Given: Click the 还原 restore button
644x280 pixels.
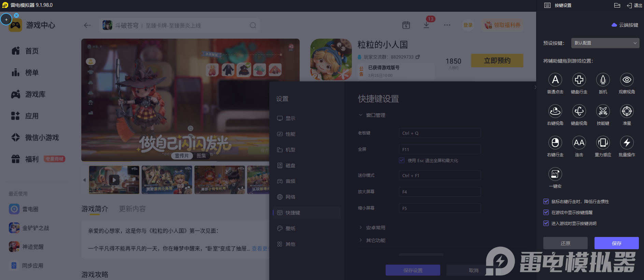Looking at the screenshot, I should pos(565,243).
